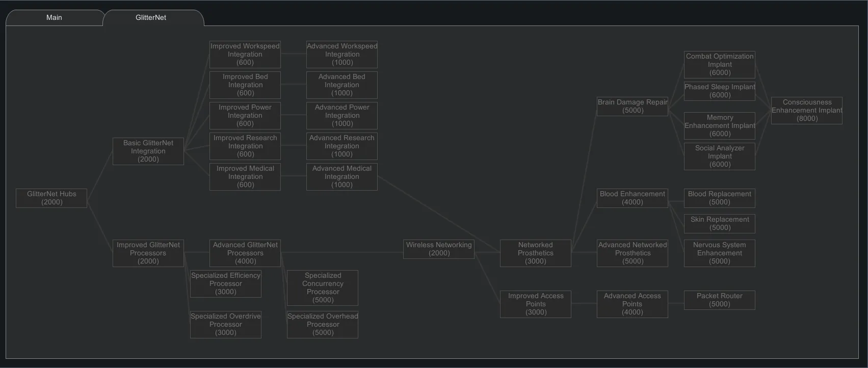The height and width of the screenshot is (368, 868).
Task: Click Advanced Bed Integration node
Action: point(342,85)
